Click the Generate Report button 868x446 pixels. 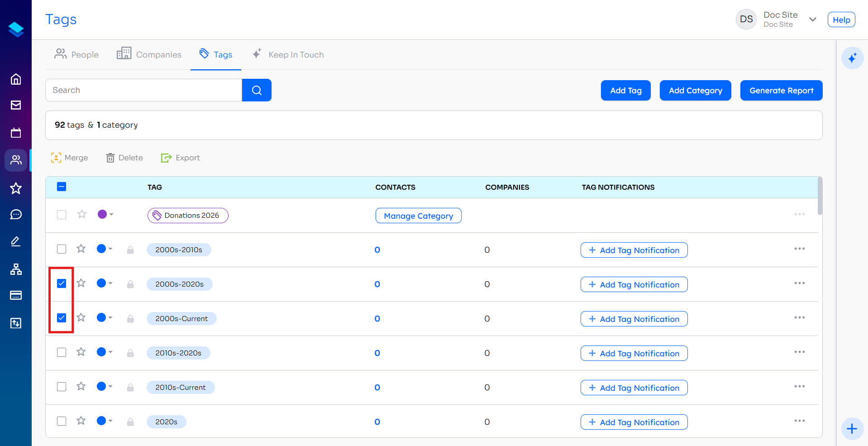click(x=781, y=90)
